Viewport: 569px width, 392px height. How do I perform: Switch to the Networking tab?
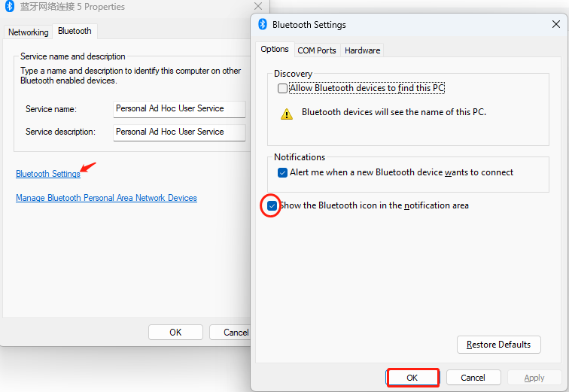[29, 32]
